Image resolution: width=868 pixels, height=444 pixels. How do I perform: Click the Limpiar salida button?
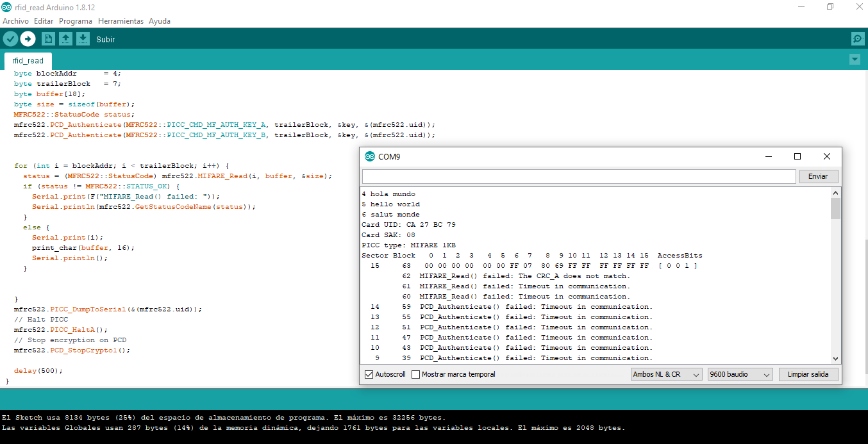[x=808, y=374]
